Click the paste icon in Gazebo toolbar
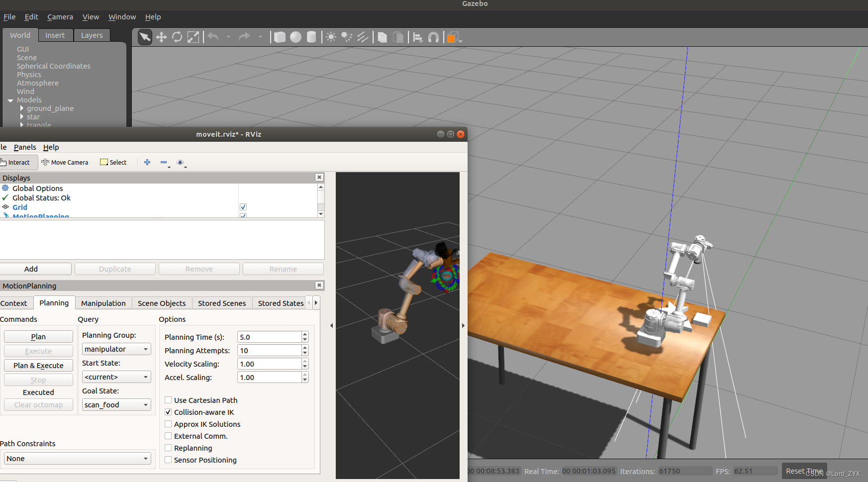The image size is (868, 482). 398,37
